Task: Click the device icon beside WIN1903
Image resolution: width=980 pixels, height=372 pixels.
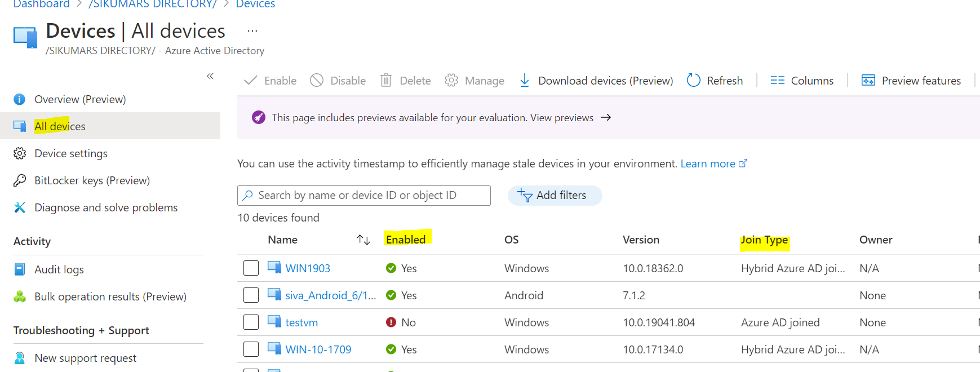Action: click(x=274, y=267)
